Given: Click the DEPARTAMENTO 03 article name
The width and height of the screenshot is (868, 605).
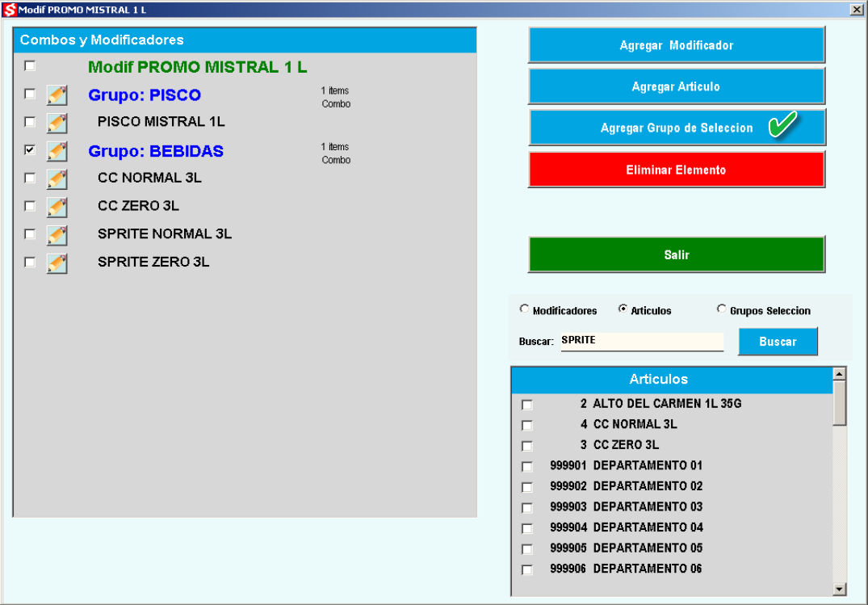Looking at the screenshot, I should click(x=648, y=506).
